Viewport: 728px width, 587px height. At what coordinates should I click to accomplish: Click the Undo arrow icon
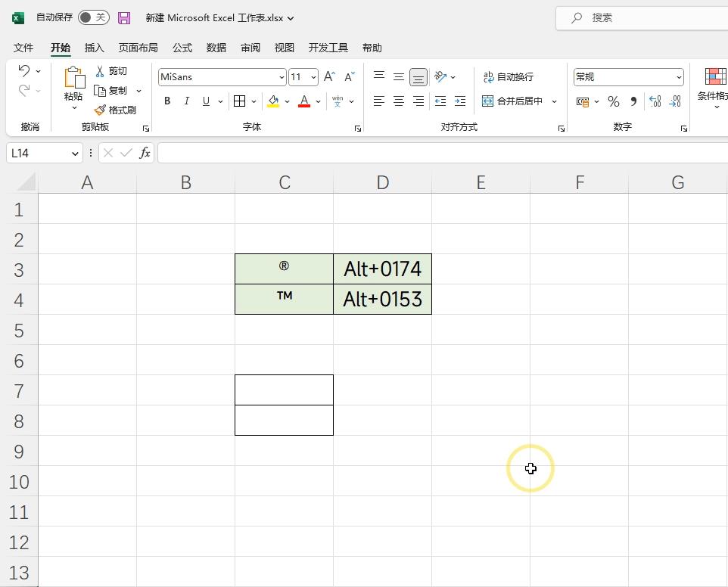23,70
